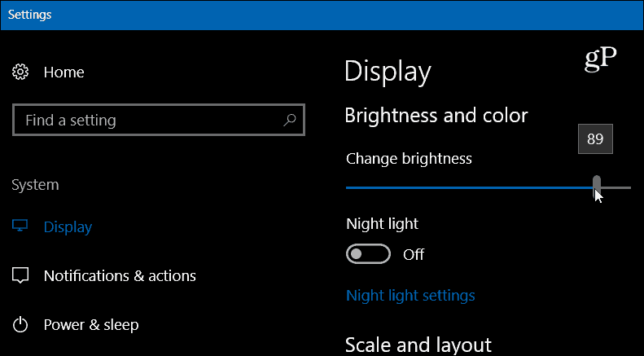Open Notifications & actions settings

[120, 276]
